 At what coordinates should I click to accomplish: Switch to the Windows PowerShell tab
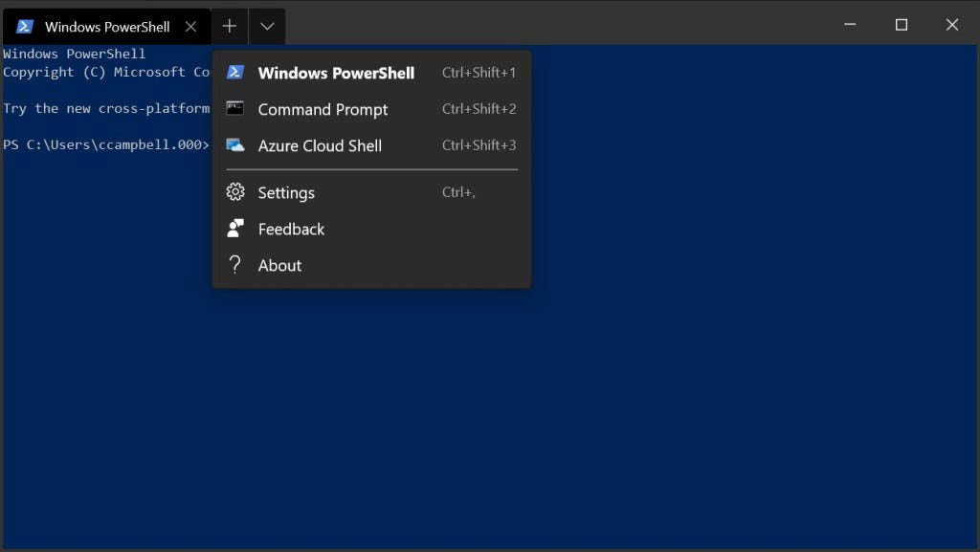coord(105,26)
